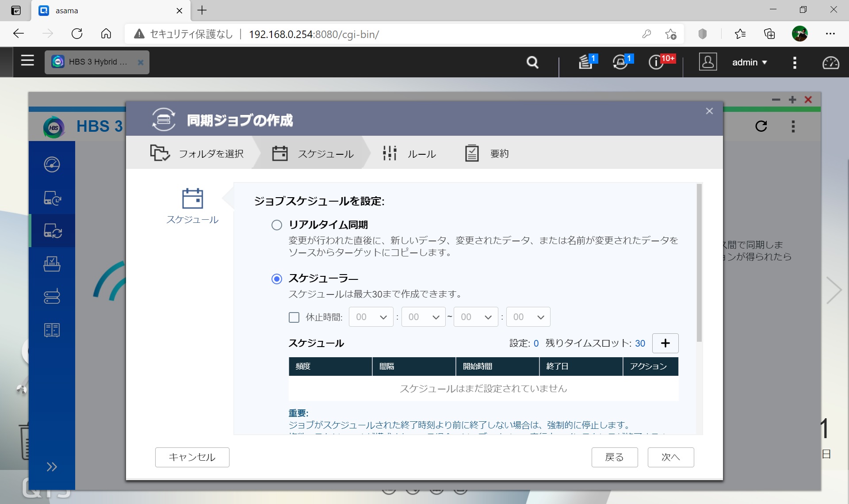
Task: Open first 休止時間 start hour dropdown
Action: [x=371, y=317]
